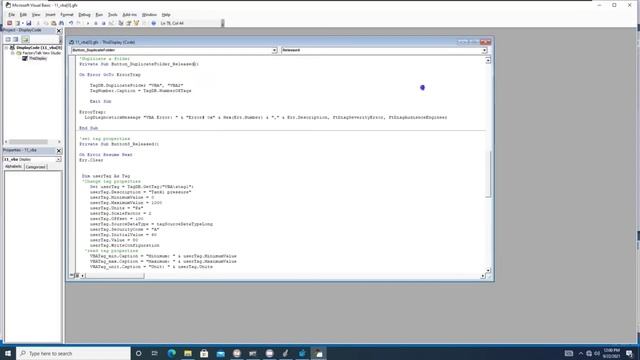Click Procedure View button at code window bottom-left
Viewport: 640px width, 360px height.
[72, 276]
